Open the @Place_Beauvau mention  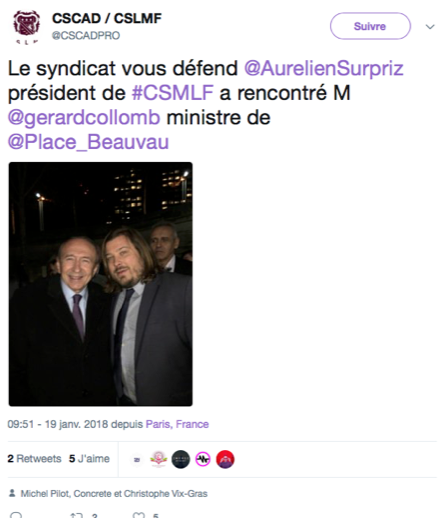(88, 142)
